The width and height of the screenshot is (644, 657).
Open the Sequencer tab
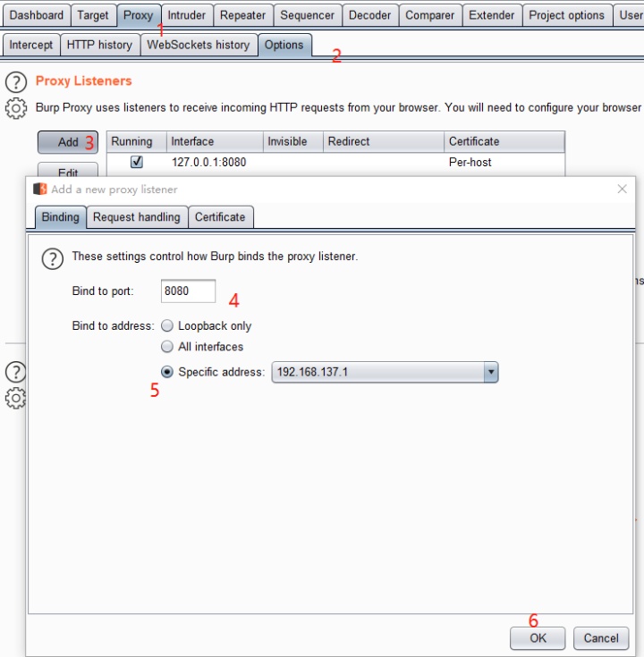pyautogui.click(x=308, y=15)
